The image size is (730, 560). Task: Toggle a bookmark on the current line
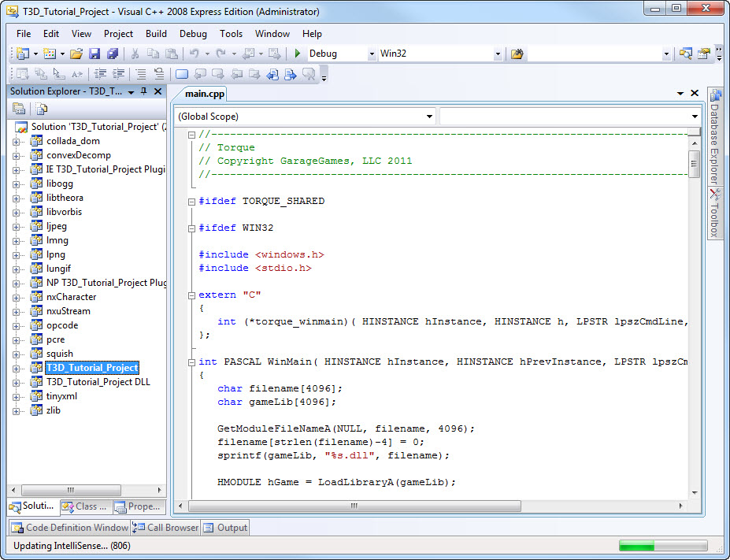coord(182,74)
